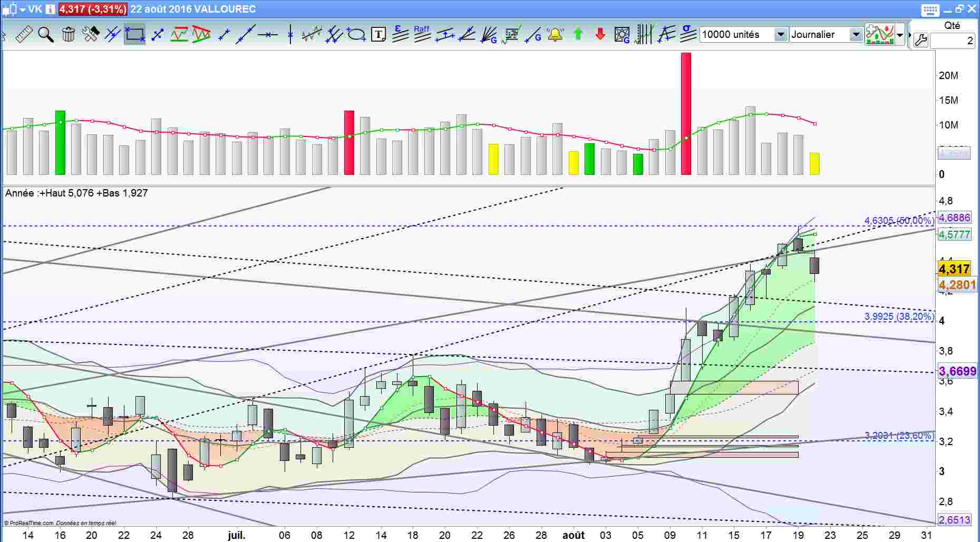The height and width of the screenshot is (542, 980).
Task: Click the 3,9925 (38,20%) Fibonacci label
Action: point(899,317)
